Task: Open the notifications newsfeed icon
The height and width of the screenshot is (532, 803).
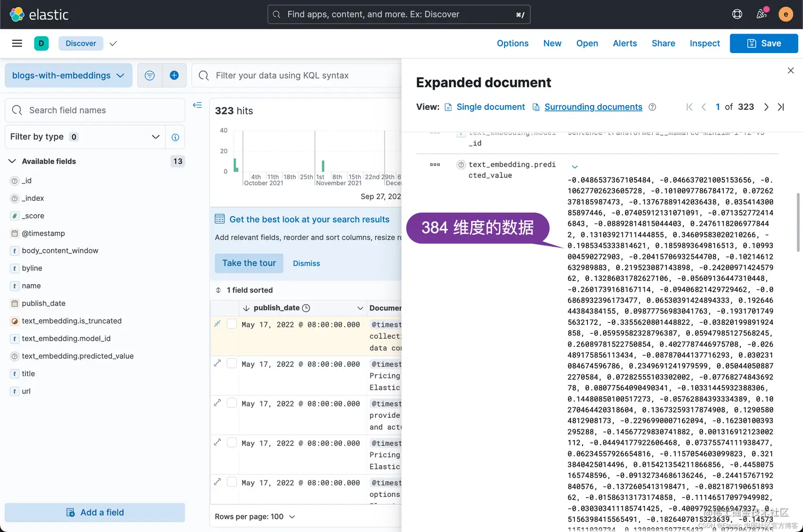Action: [x=762, y=14]
